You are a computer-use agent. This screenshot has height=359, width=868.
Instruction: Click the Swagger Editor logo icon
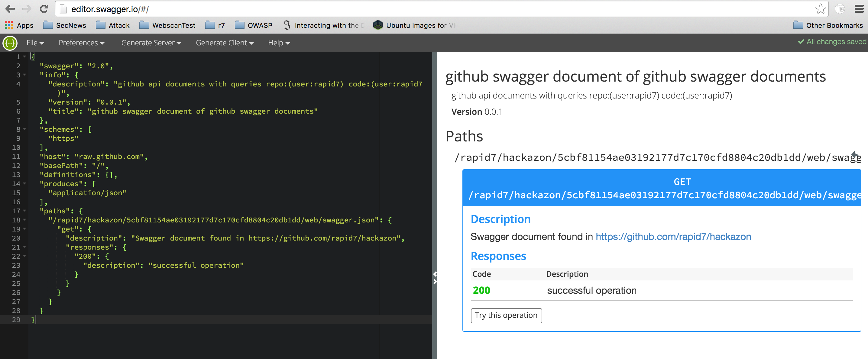(10, 43)
